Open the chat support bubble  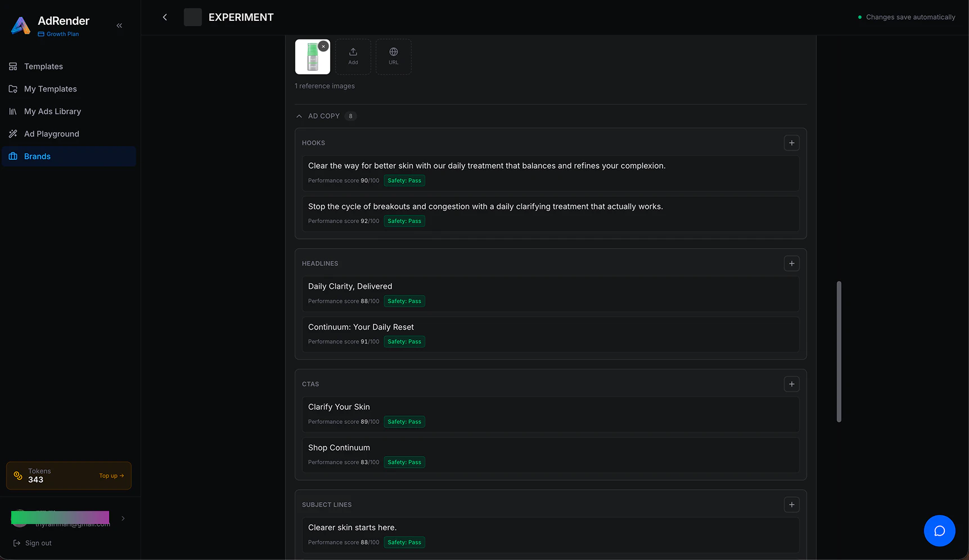[x=939, y=531]
